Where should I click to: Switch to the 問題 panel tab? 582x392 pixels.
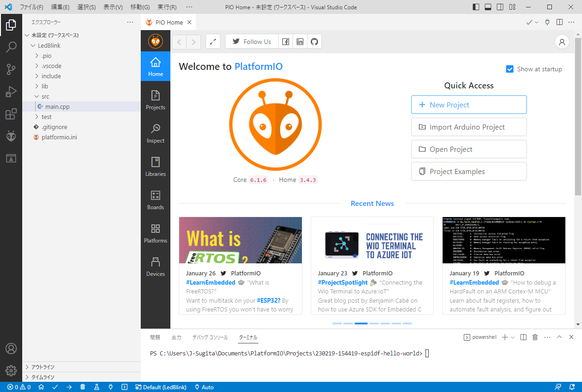click(155, 337)
